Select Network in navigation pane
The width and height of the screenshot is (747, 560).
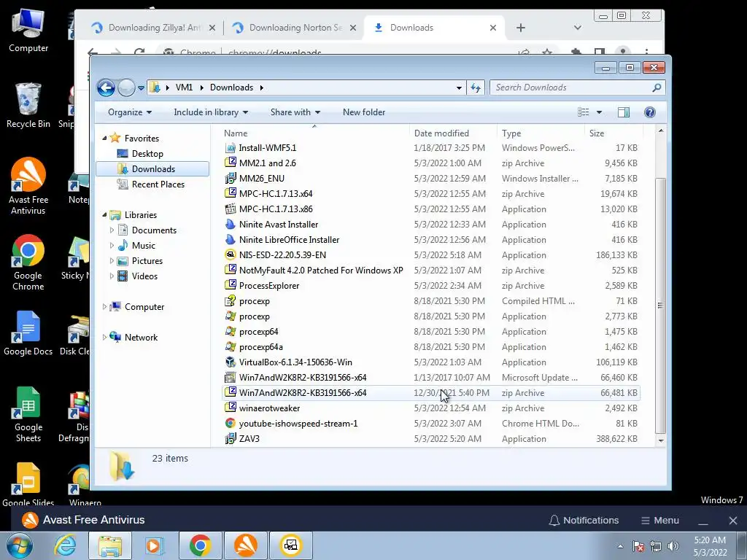point(141,338)
